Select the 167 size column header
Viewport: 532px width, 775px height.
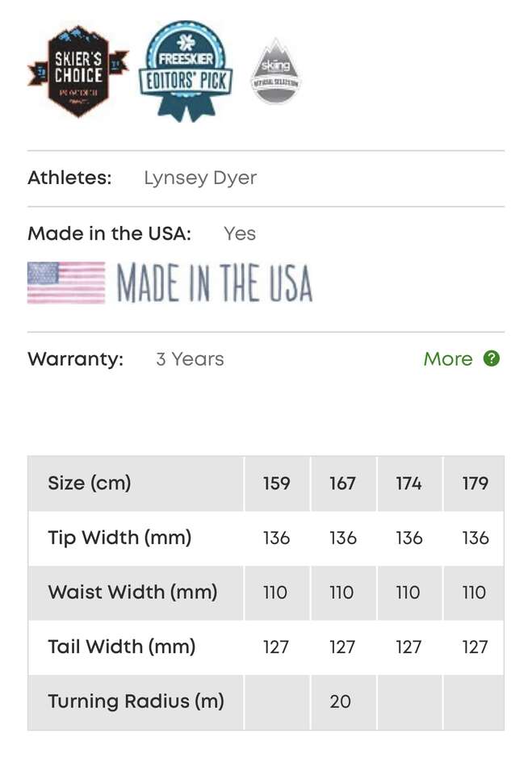coord(342,484)
